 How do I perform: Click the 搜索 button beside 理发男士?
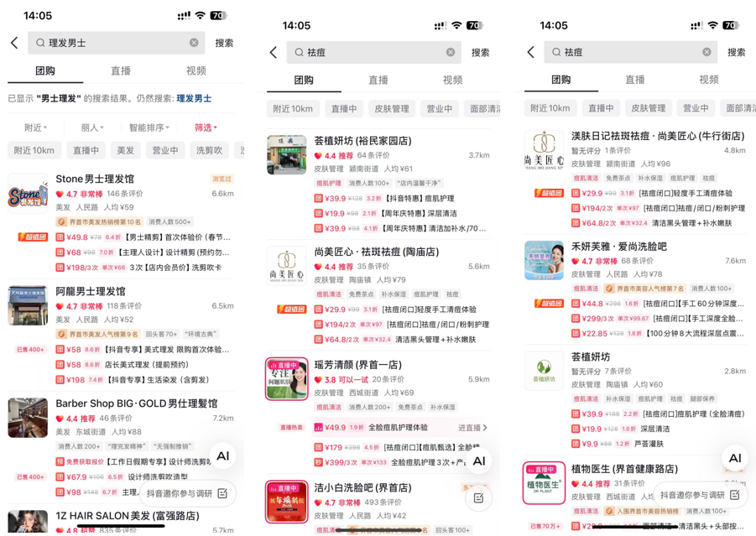point(224,43)
